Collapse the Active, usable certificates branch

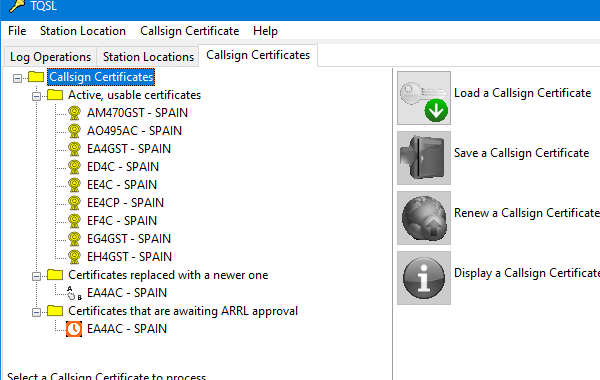point(36,96)
